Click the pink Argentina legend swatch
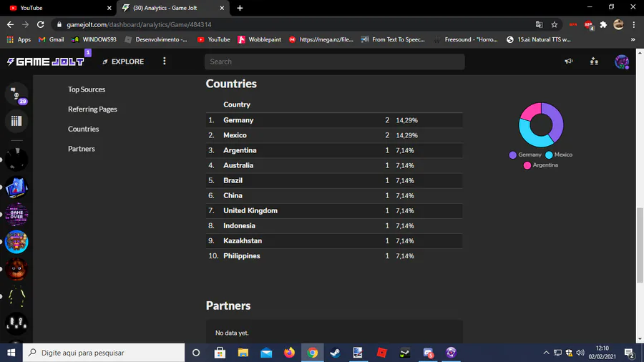Image resolution: width=644 pixels, height=362 pixels. tap(527, 165)
